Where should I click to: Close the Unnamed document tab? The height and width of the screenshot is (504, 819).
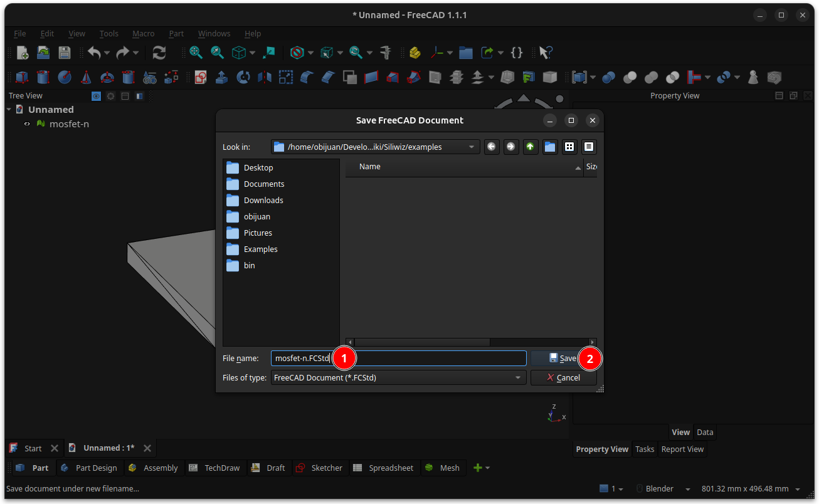click(147, 448)
